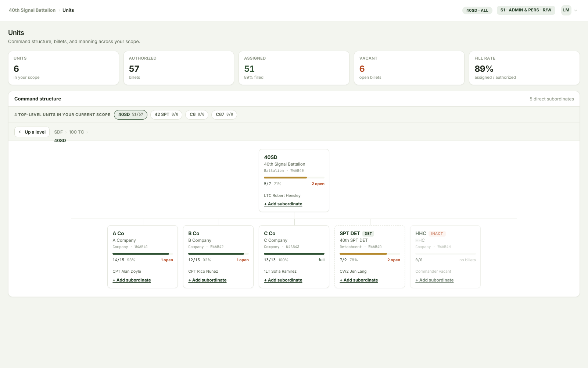This screenshot has width=588, height=368.
Task: Open the 40SD unit card title
Action: pyautogui.click(x=270, y=157)
